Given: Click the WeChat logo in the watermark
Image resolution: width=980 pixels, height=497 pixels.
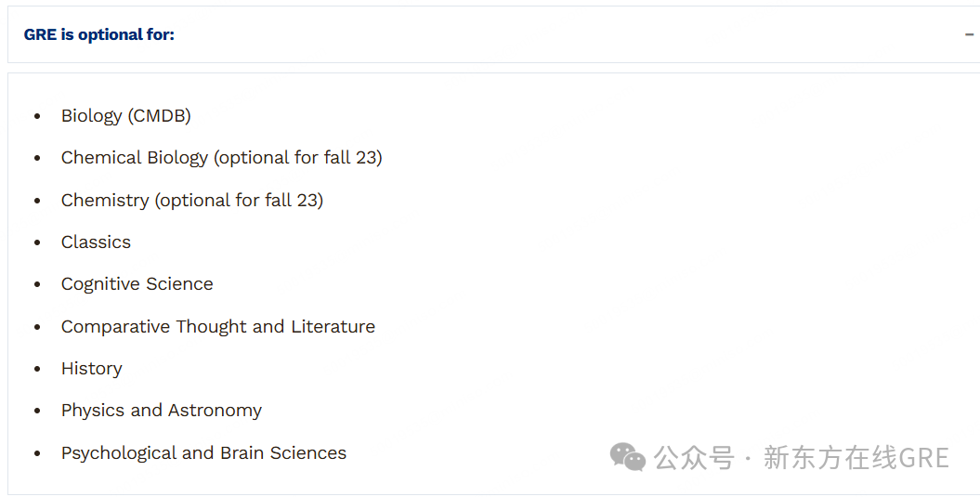Looking at the screenshot, I should tap(628, 457).
